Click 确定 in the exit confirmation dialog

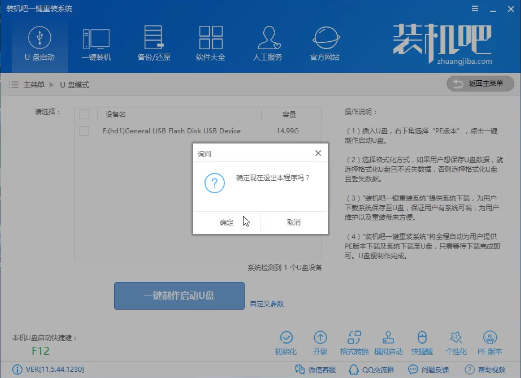click(227, 222)
